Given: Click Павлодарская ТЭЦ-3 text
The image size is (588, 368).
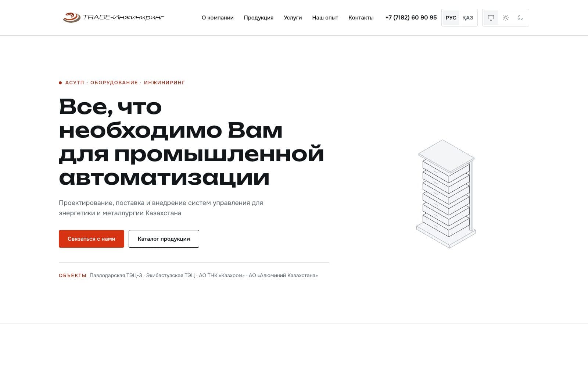Looking at the screenshot, I should pyautogui.click(x=116, y=275).
